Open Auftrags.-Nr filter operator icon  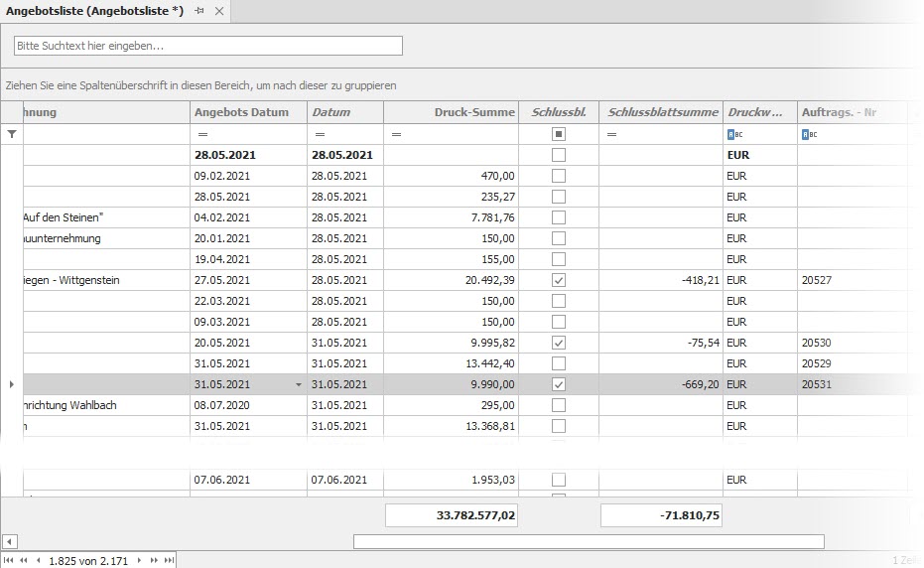[807, 134]
